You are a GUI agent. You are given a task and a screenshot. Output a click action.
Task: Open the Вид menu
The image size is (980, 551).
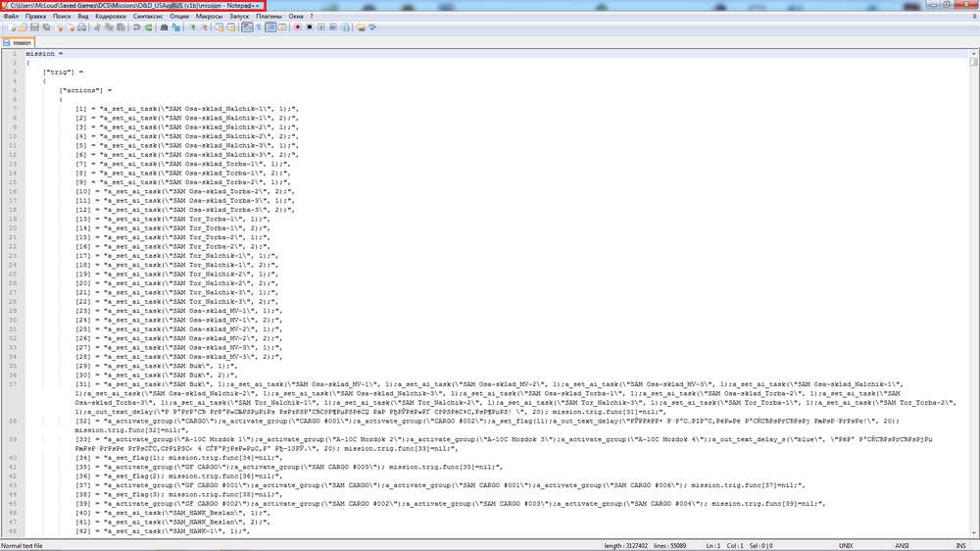pyautogui.click(x=83, y=17)
